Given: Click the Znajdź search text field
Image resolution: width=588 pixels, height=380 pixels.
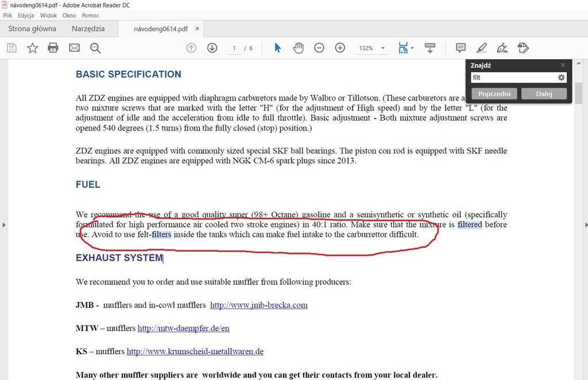Looking at the screenshot, I should tap(513, 78).
